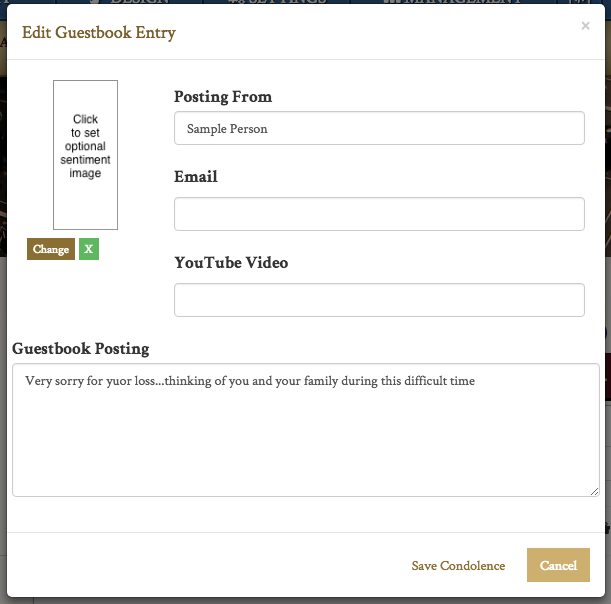The width and height of the screenshot is (611, 604).
Task: Click into the Email input box
Action: click(379, 214)
